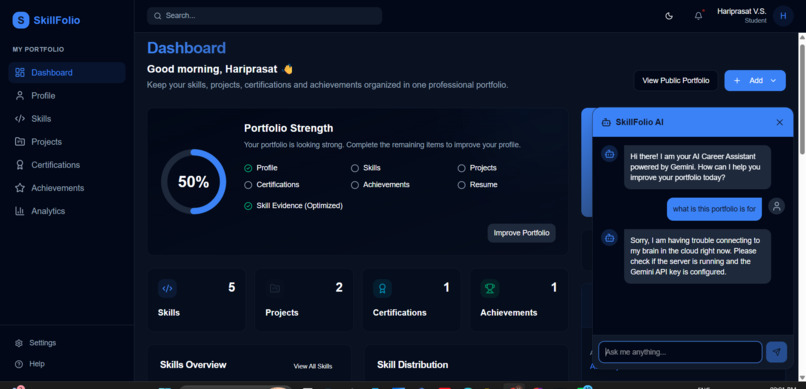Click the SkillFolio brand name text

coord(57,21)
